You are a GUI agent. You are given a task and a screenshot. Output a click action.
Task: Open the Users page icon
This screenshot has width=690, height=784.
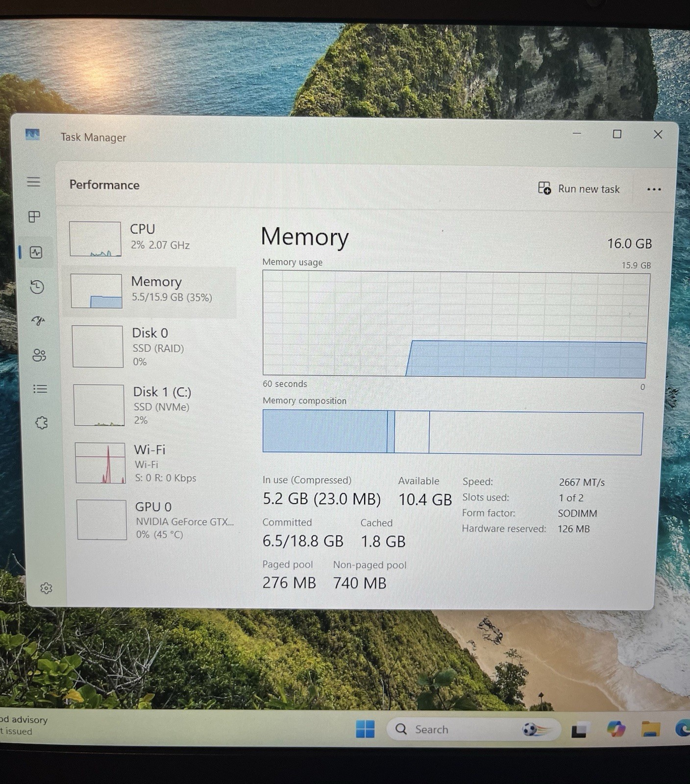tap(39, 355)
